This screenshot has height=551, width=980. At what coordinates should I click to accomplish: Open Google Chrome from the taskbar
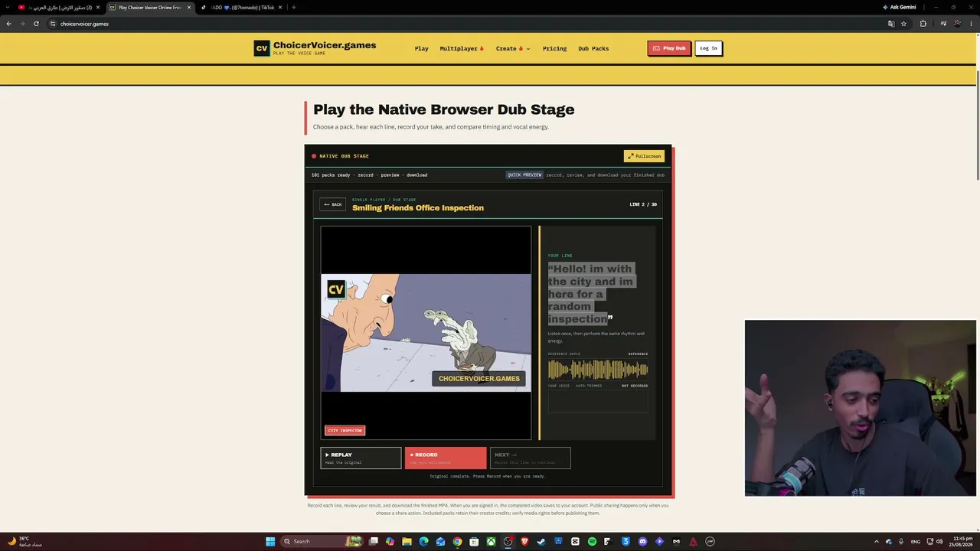click(x=457, y=542)
